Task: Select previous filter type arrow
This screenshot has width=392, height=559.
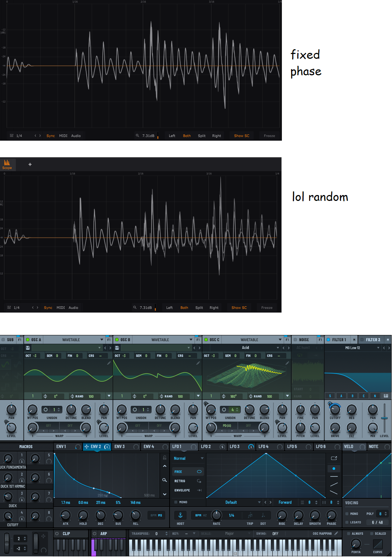Action: [384, 347]
